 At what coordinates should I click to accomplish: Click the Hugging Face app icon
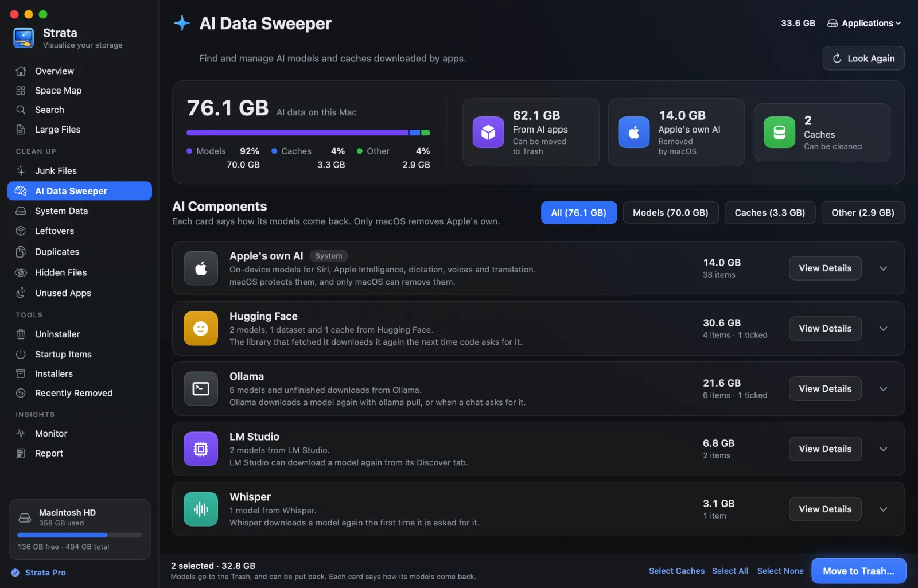tap(201, 329)
